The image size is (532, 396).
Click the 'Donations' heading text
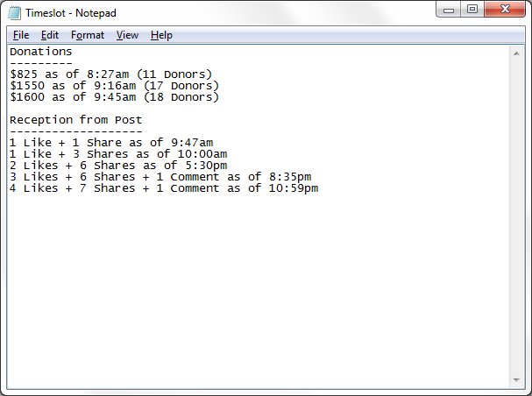pyautogui.click(x=40, y=52)
